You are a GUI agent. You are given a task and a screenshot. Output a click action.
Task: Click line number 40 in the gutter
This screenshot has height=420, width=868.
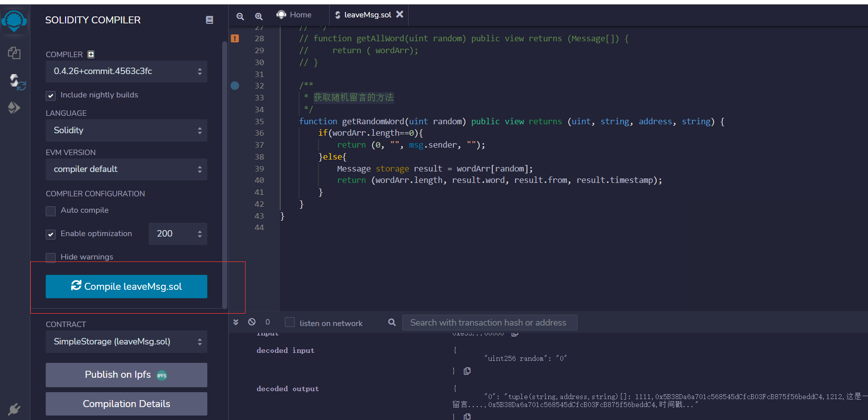coord(260,180)
